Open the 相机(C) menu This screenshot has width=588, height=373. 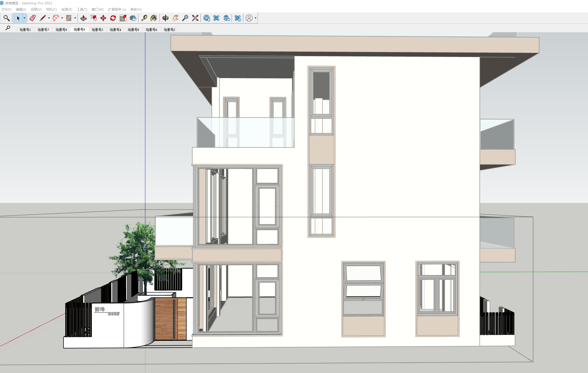51,9
